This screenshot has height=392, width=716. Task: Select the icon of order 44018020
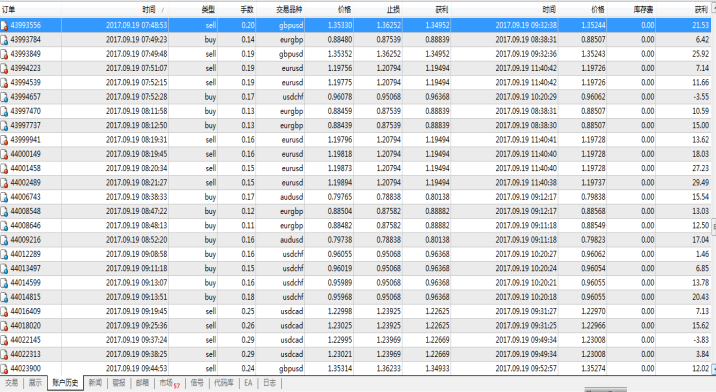[x=4, y=326]
